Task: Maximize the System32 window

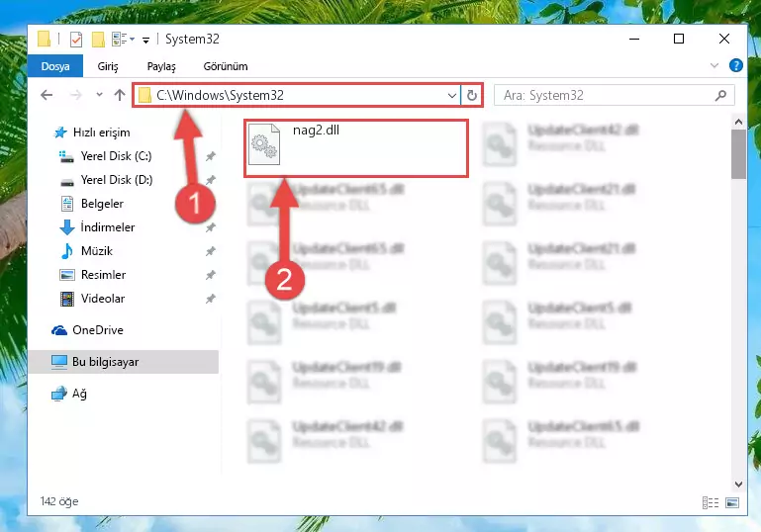Action: pyautogui.click(x=679, y=39)
